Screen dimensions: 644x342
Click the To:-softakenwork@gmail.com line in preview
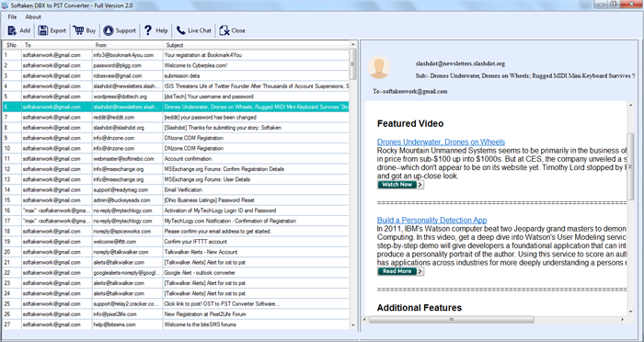[x=410, y=91]
